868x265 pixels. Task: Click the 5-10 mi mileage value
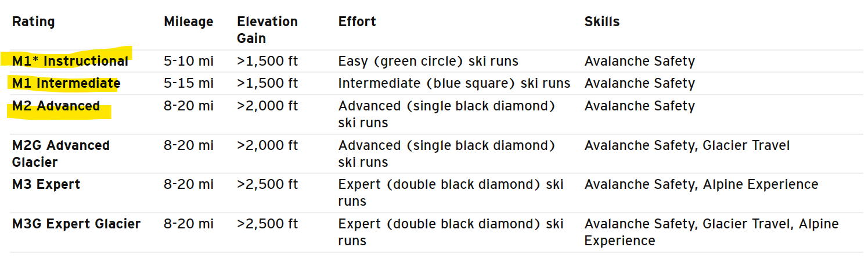[188, 61]
